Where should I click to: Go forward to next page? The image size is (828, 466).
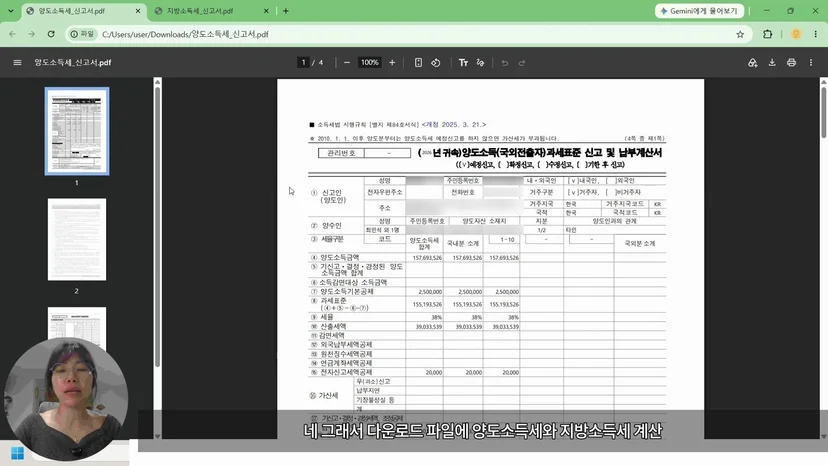pyautogui.click(x=32, y=34)
